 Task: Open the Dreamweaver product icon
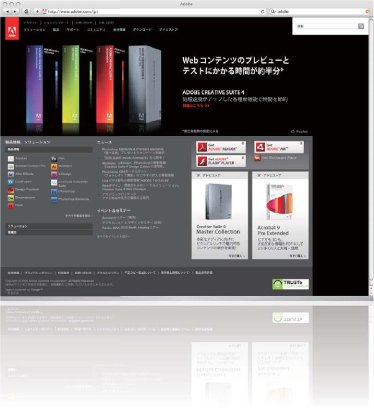pos(11,198)
